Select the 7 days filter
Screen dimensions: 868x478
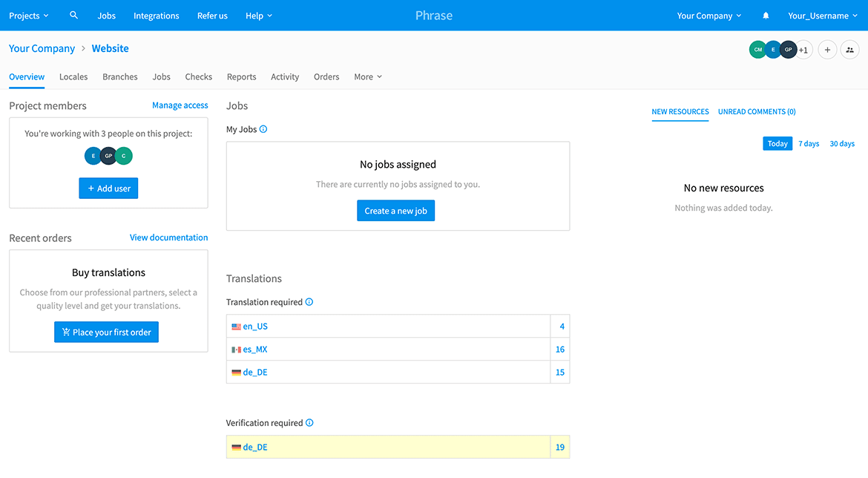coord(809,143)
